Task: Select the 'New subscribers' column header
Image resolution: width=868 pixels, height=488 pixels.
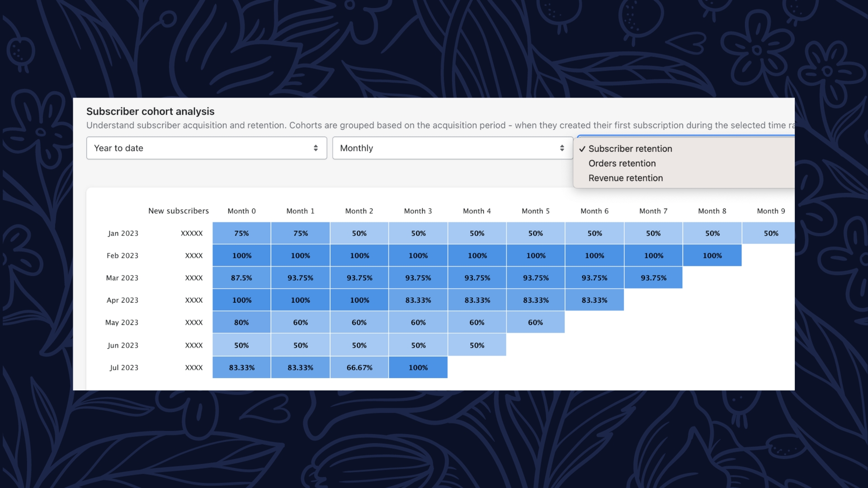Action: 179,211
